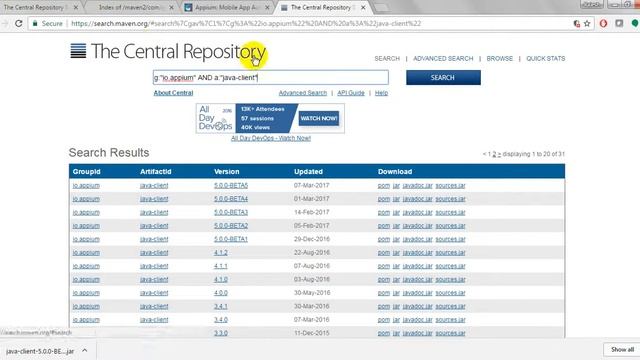
Task: Click io.appium group link in 5.0.0-BETA5 row
Action: [86, 185]
